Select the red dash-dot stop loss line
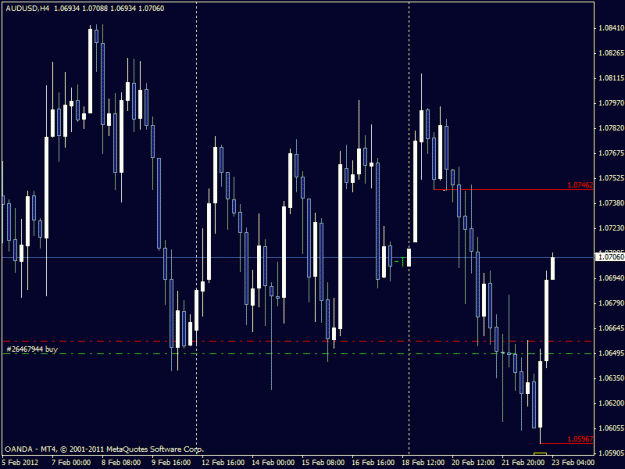625x469 pixels. pos(298,341)
